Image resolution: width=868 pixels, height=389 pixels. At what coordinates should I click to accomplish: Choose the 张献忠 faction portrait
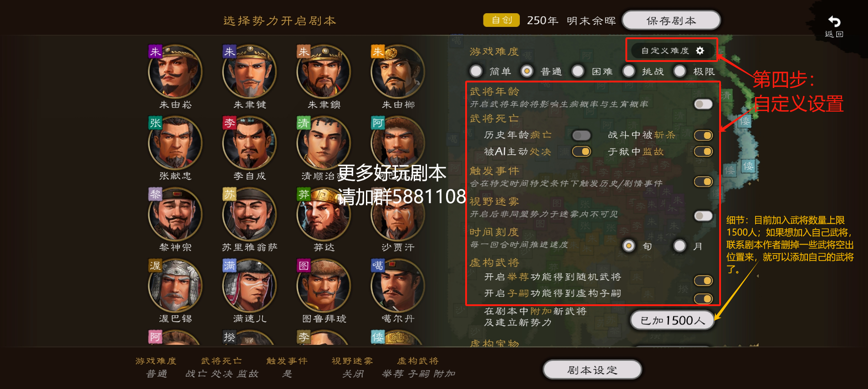click(x=175, y=143)
